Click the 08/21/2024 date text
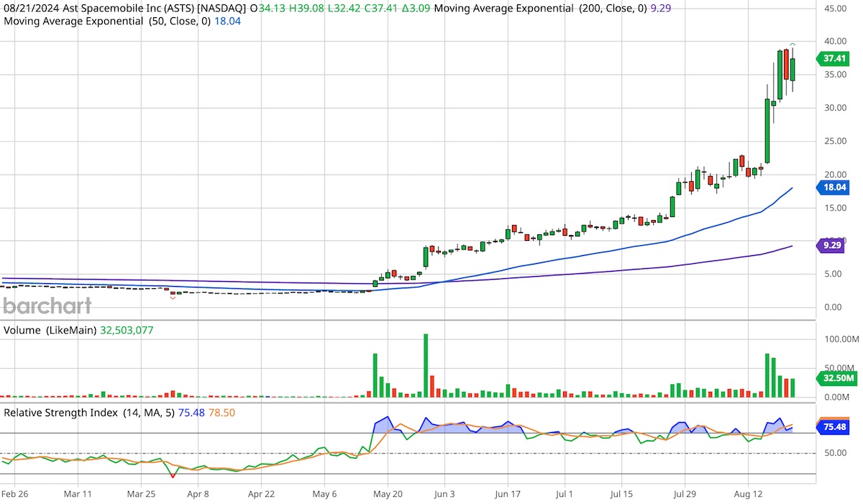 point(29,7)
